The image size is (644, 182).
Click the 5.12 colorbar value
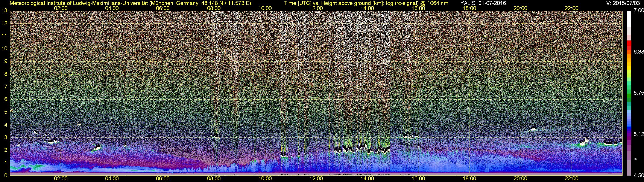[638, 134]
